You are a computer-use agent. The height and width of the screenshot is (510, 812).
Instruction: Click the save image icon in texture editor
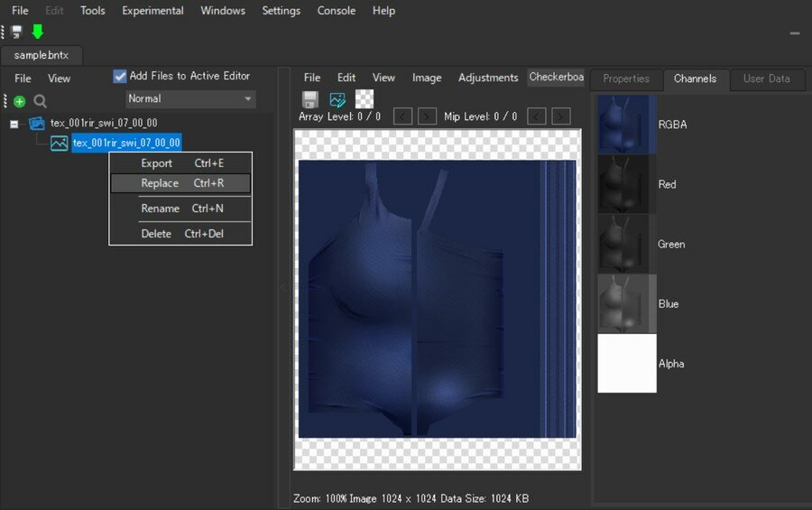point(310,99)
